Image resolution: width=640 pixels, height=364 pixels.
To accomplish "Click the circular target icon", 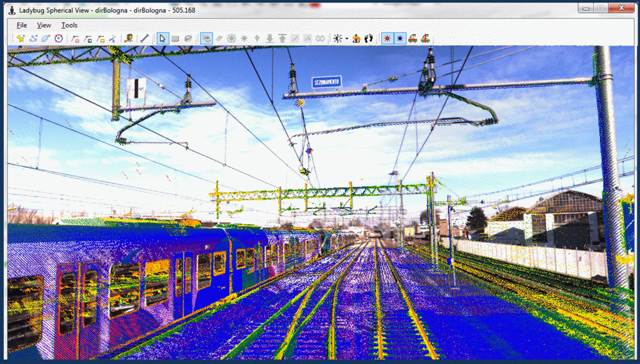I will [59, 39].
